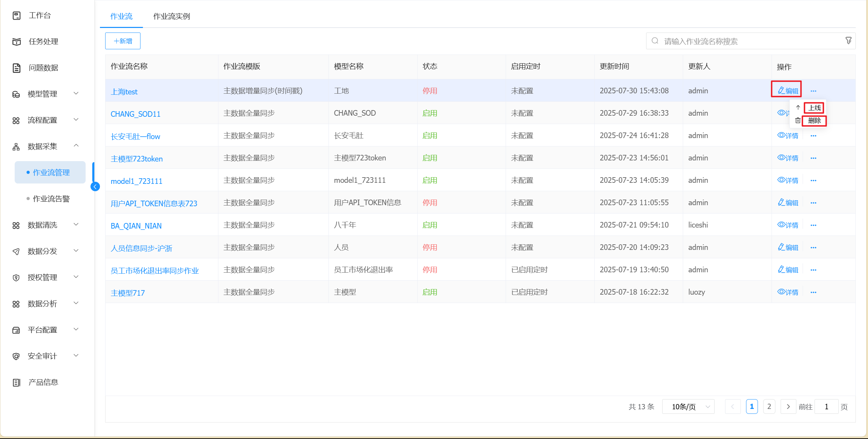Go to page 2 in the pagination
Screen dimensions: 868x439
tap(769, 407)
